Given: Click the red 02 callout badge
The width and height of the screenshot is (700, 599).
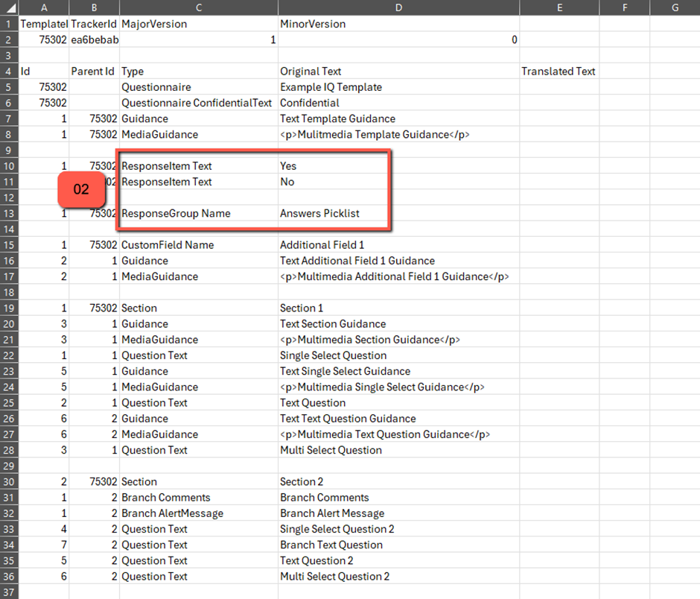Looking at the screenshot, I should (x=81, y=189).
